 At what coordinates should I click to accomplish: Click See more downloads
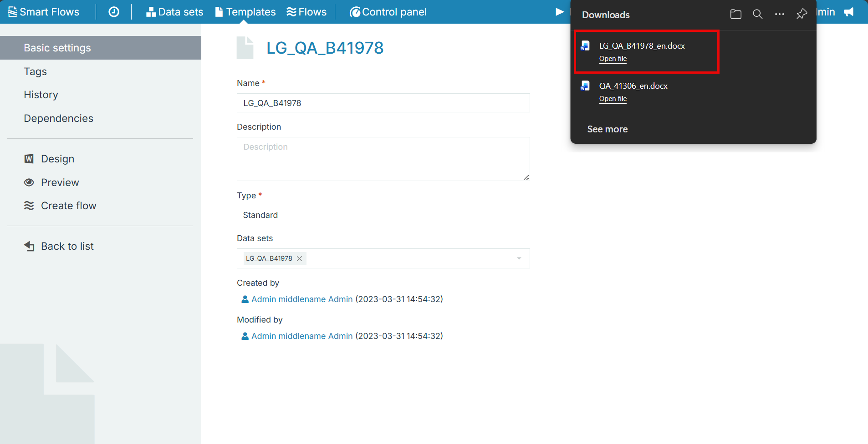click(x=607, y=129)
